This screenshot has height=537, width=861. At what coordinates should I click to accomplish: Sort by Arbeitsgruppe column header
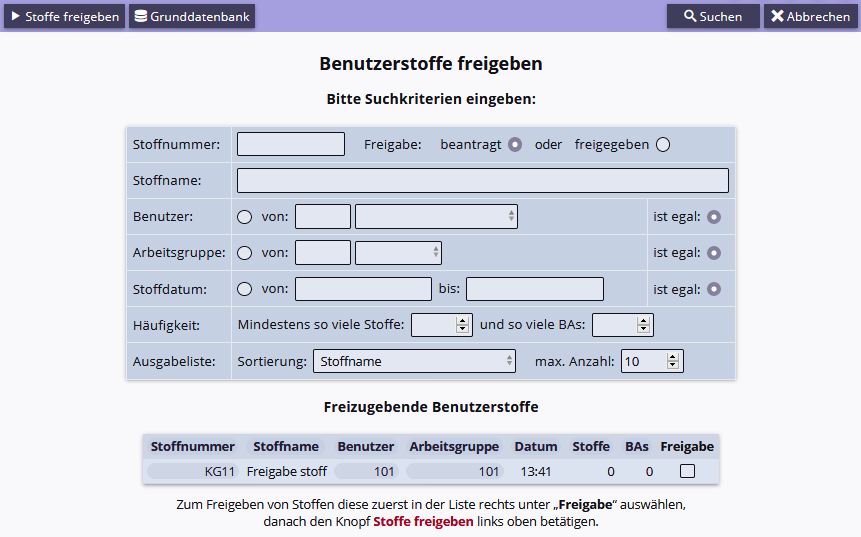[454, 446]
